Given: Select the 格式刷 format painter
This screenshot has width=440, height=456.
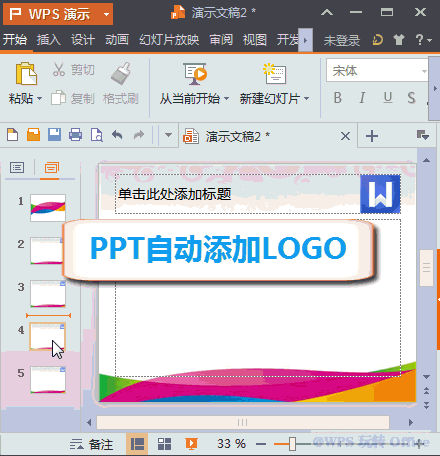Looking at the screenshot, I should tap(120, 83).
